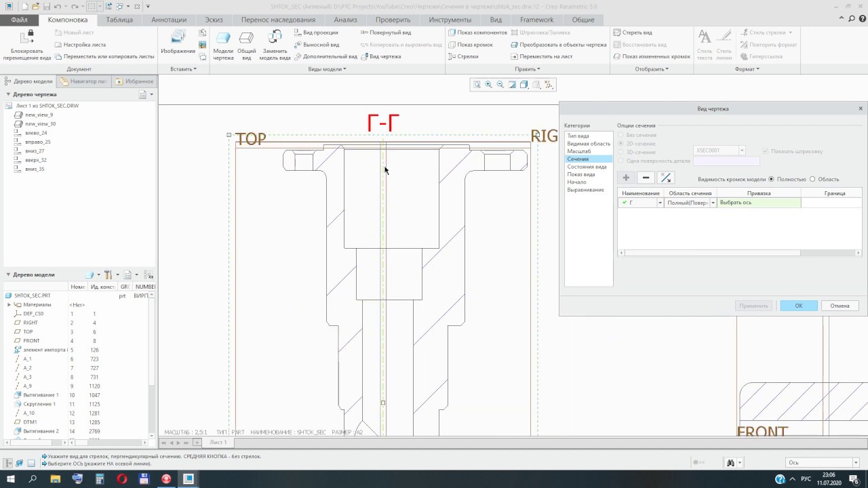
Task: Click the refit zoom icon in graphics toolbar
Action: pyautogui.click(x=477, y=85)
